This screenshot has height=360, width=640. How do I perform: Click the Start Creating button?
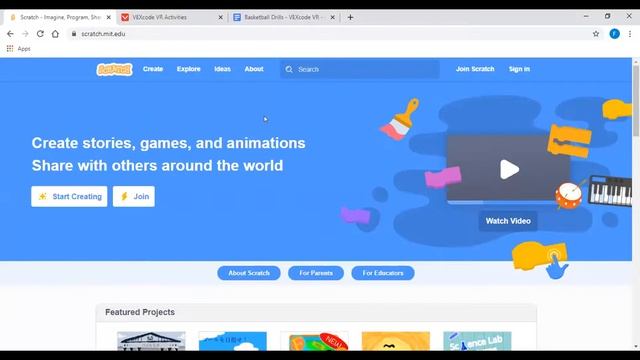click(x=69, y=196)
